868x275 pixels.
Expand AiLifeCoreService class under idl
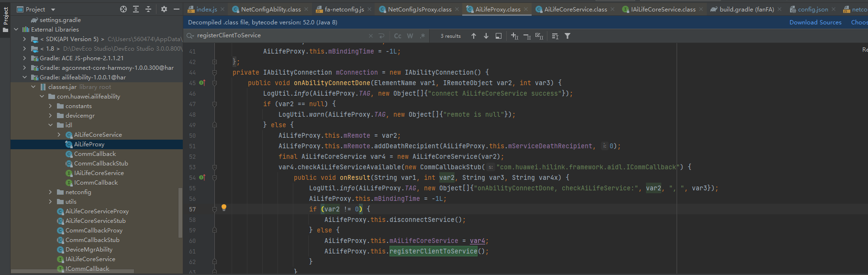[59, 134]
